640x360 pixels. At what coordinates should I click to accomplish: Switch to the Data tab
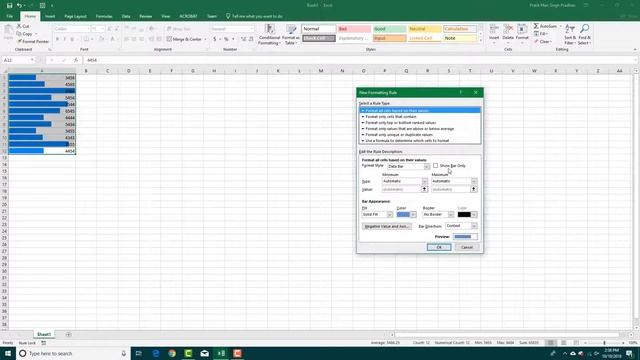click(126, 16)
